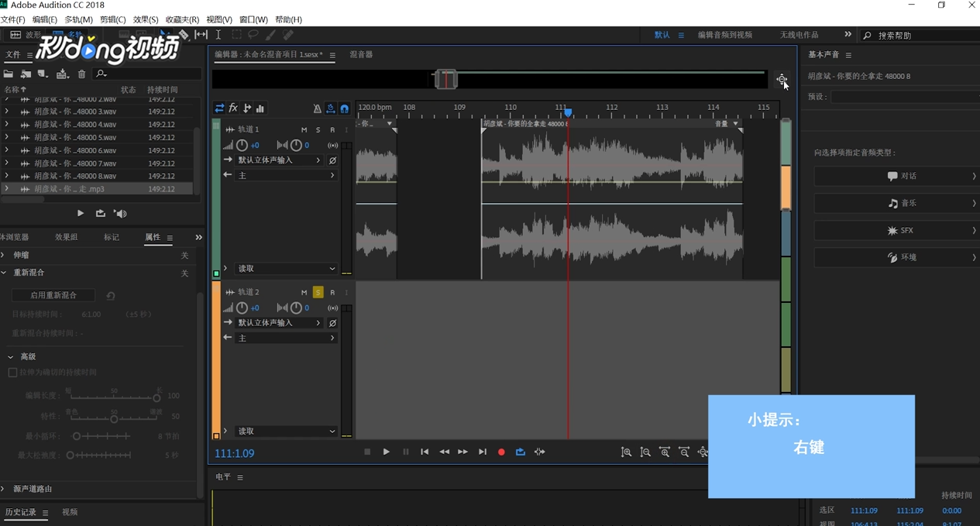The width and height of the screenshot is (980, 526).
Task: Click the volume knob of 轨道 1
Action: pos(242,145)
